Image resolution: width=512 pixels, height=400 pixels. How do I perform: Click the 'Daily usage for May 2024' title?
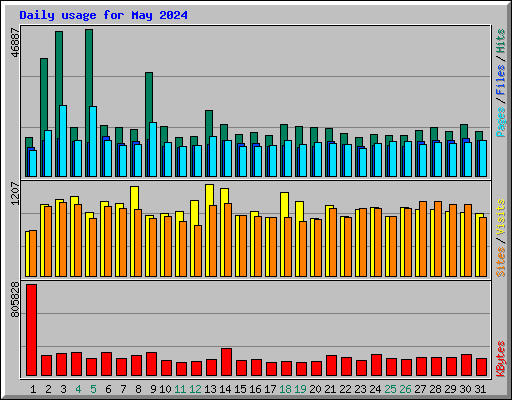103,15
